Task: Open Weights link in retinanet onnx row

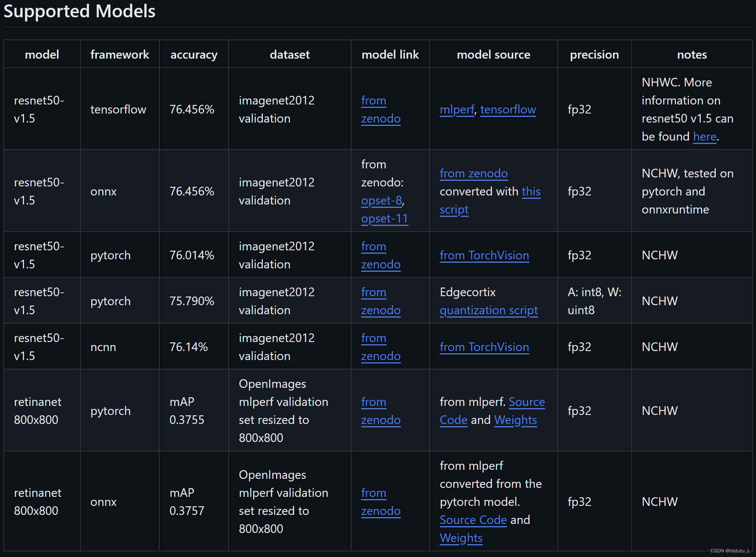Action: [461, 538]
